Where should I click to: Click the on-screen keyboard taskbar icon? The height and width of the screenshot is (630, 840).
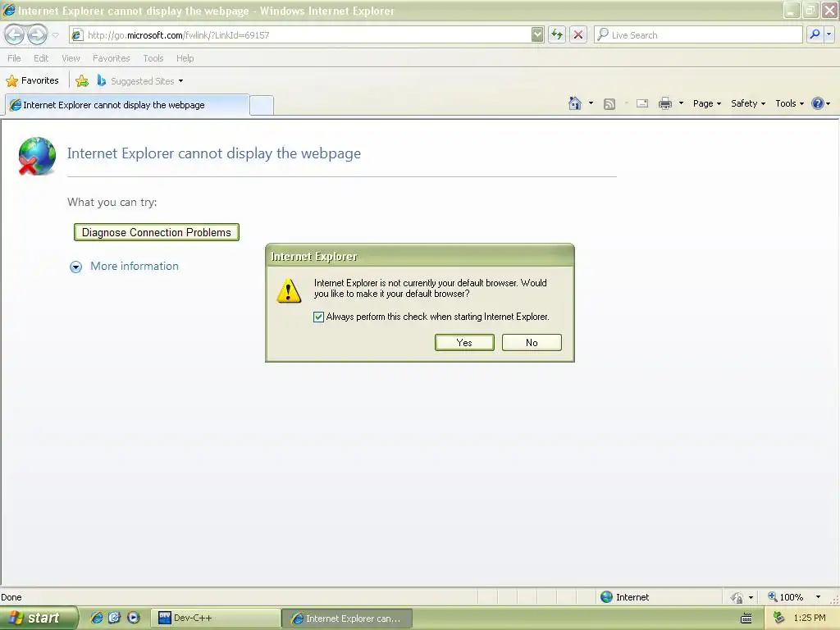tap(746, 619)
